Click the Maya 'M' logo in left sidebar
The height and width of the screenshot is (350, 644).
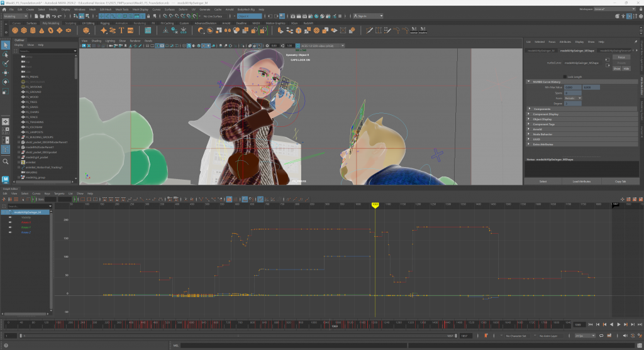[x=6, y=180]
